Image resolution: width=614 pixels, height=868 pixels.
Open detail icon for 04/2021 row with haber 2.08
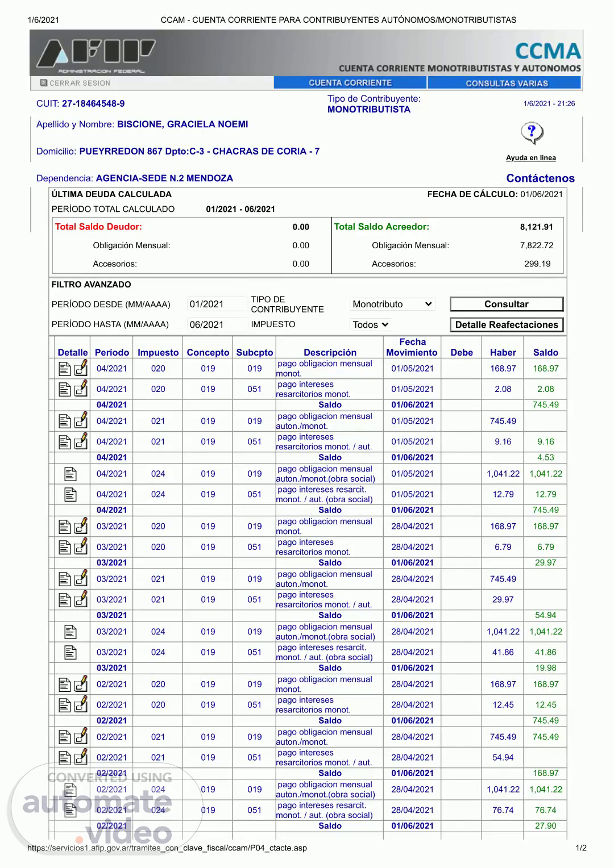(65, 389)
